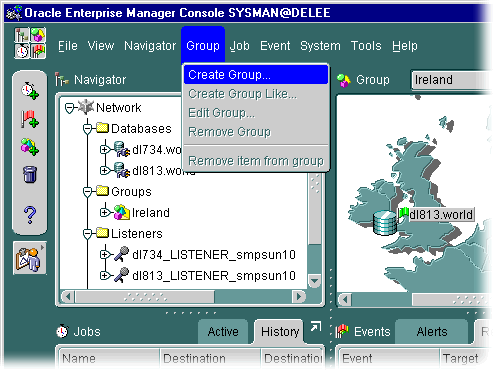
Task: Collapse the Groups tree node
Action: tap(87, 192)
